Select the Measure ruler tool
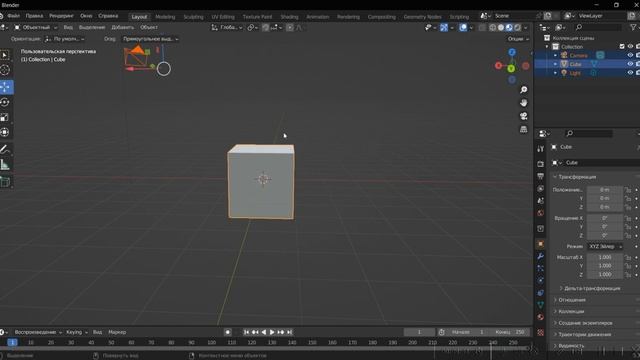This screenshot has width=640, height=360. (5, 165)
